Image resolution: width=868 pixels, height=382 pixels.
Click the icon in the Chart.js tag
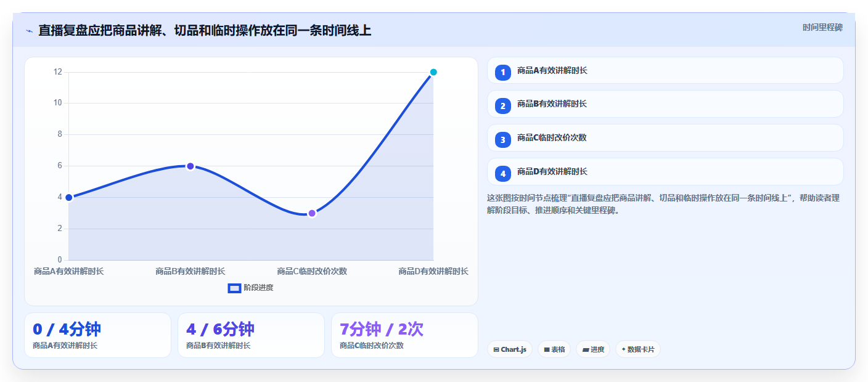coord(496,349)
